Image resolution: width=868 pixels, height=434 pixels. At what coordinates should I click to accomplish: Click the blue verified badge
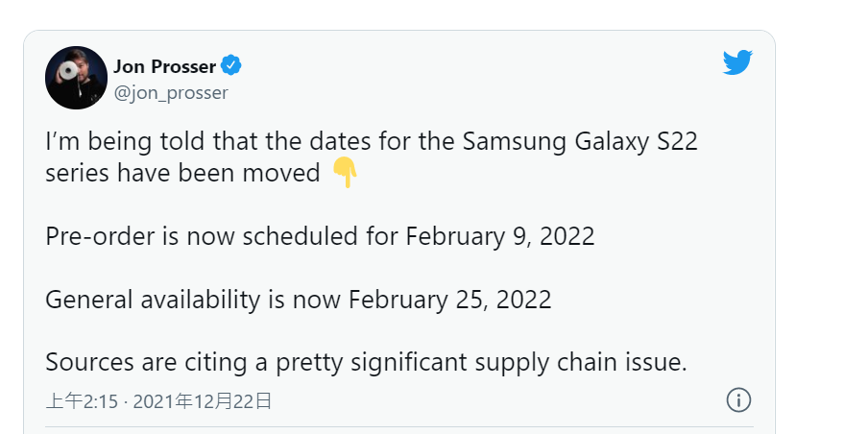[231, 65]
